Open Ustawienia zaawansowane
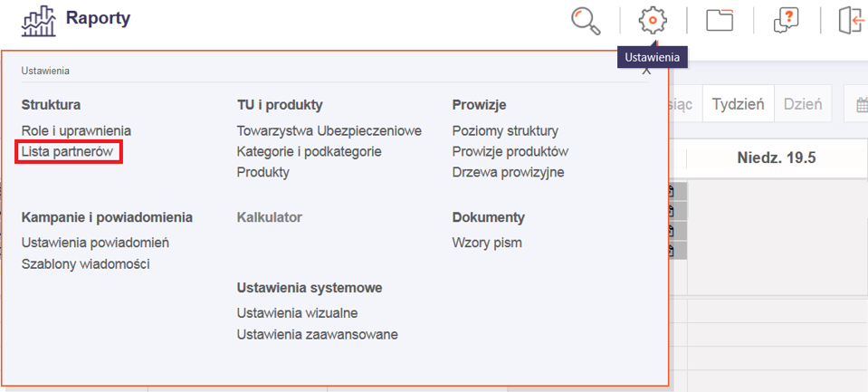Viewport: 868px width, 392px height. (317, 334)
